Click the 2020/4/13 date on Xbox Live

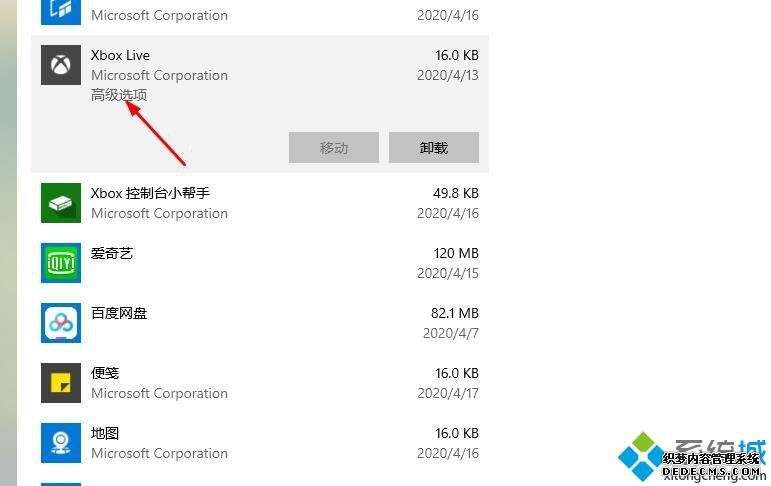447,75
